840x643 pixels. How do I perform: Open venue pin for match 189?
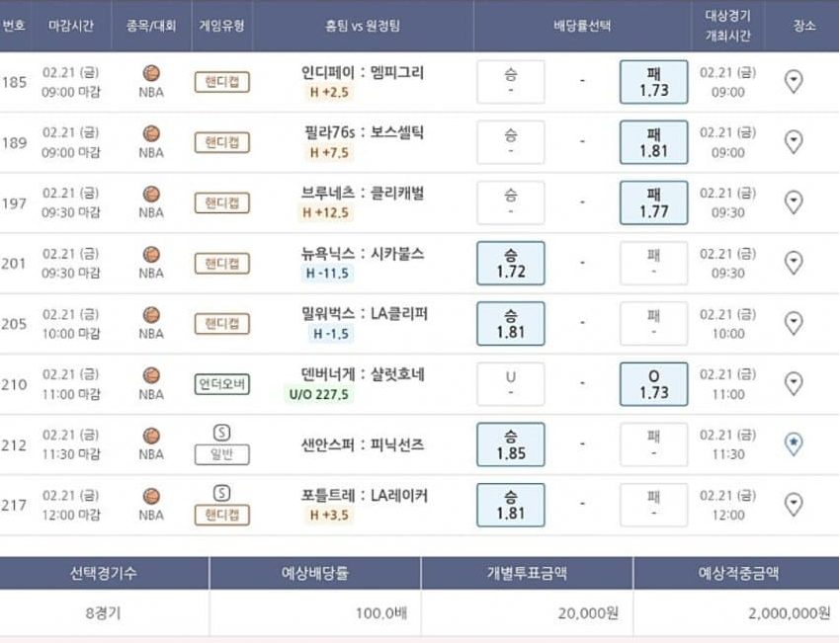[x=794, y=142]
